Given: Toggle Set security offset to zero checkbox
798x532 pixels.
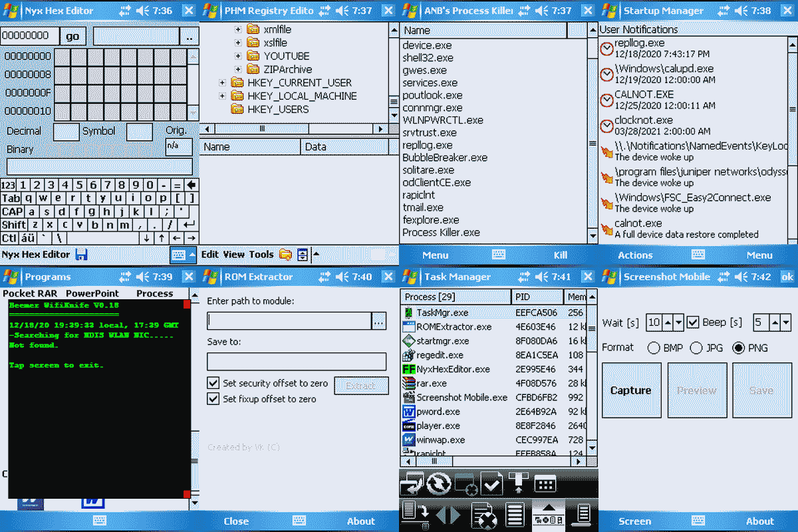Looking at the screenshot, I should point(213,383).
